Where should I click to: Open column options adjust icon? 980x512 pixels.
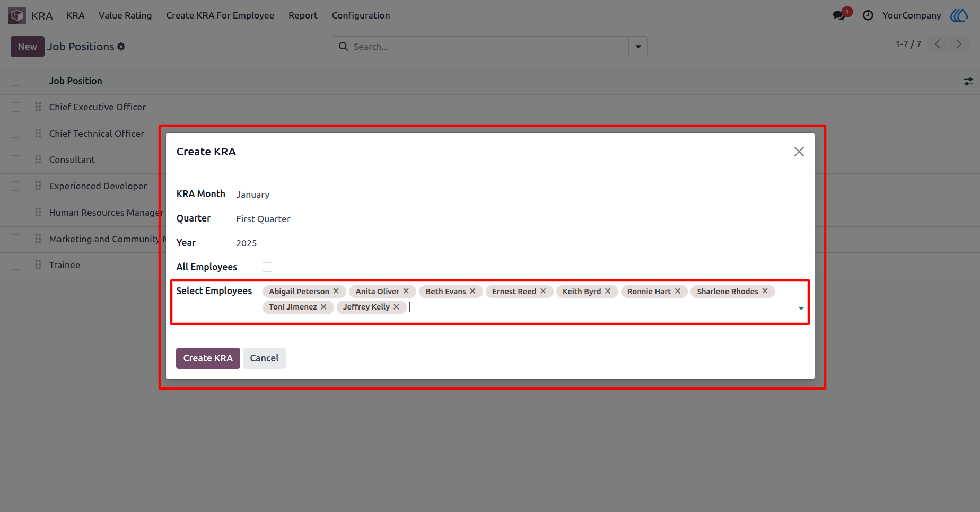tap(968, 81)
